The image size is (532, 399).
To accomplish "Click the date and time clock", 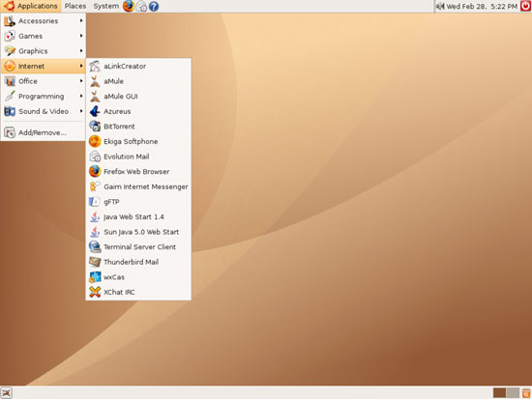I will click(482, 6).
